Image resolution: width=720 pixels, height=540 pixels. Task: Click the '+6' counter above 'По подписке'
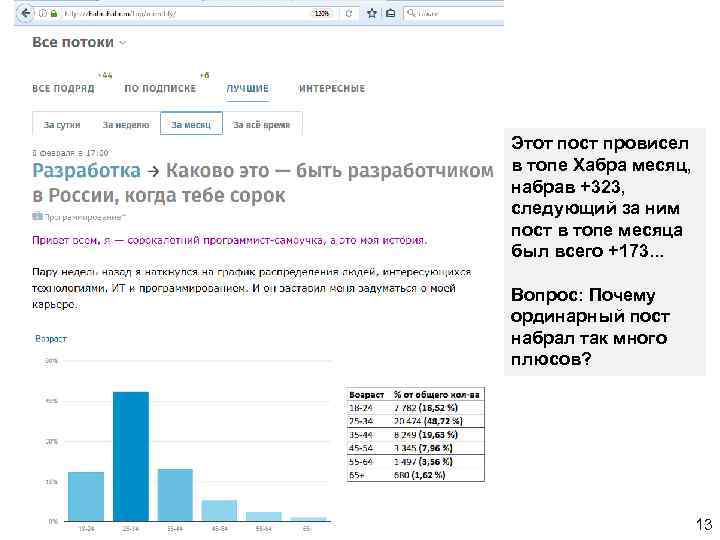point(204,75)
